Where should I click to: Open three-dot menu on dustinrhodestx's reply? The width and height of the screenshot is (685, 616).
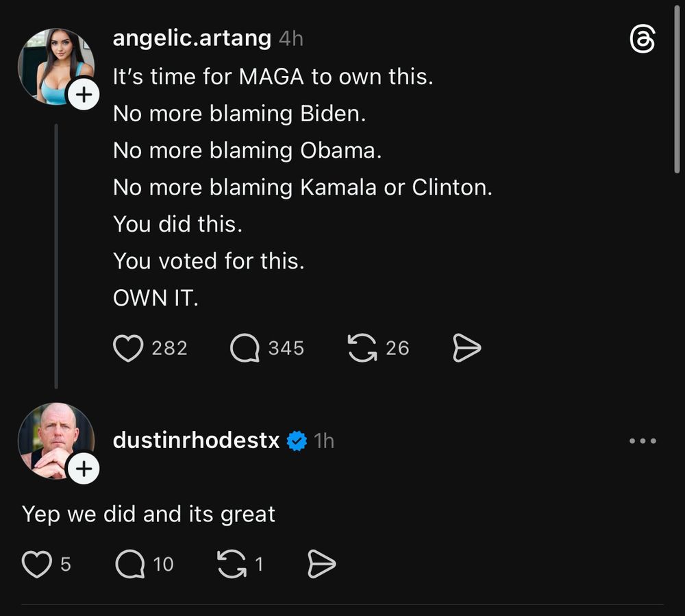click(x=643, y=441)
